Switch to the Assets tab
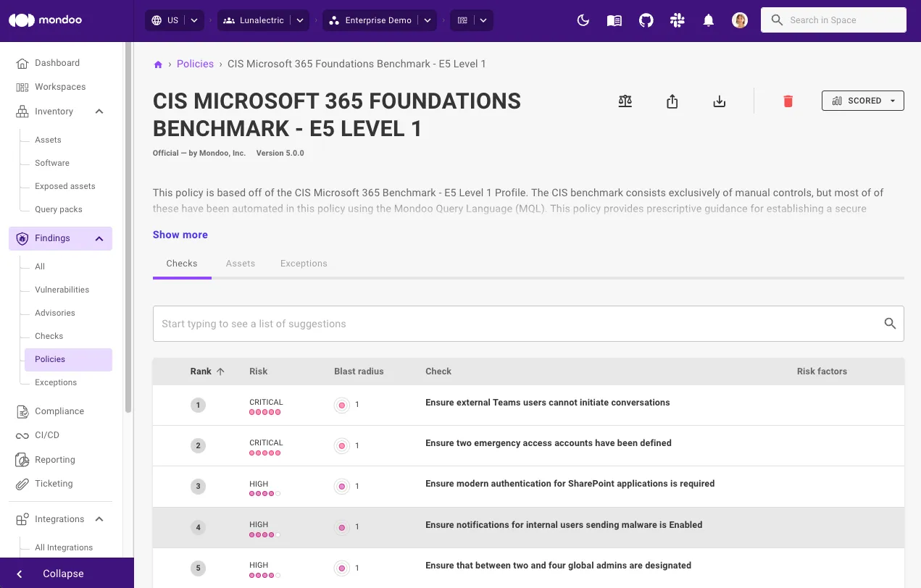Viewport: 921px width, 588px height. (241, 264)
